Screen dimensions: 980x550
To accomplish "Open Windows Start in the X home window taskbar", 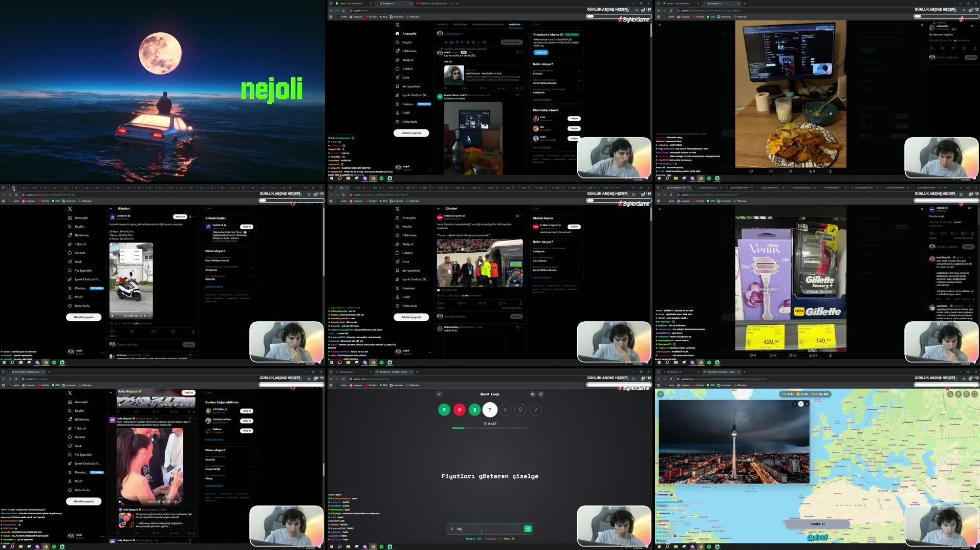I will tap(332, 179).
